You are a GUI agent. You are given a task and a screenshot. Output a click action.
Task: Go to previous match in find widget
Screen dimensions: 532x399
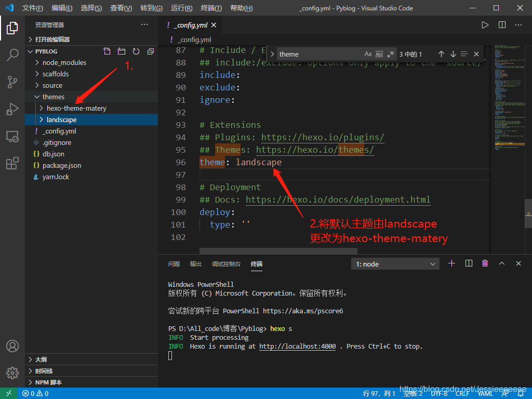pyautogui.click(x=441, y=54)
